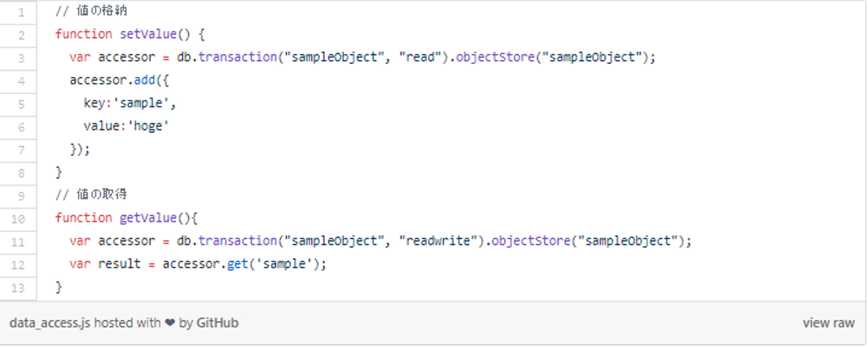Select line number 4

coord(22,81)
